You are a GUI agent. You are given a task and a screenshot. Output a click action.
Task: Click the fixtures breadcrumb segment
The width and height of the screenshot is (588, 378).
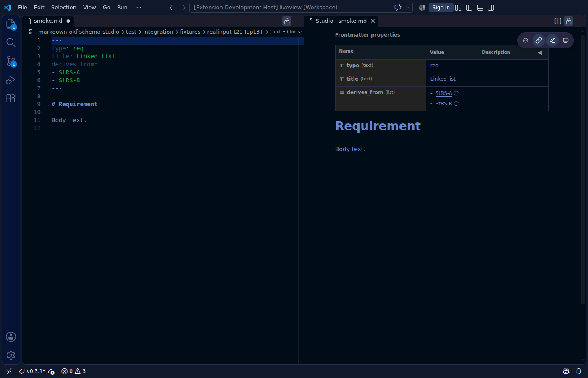point(190,31)
